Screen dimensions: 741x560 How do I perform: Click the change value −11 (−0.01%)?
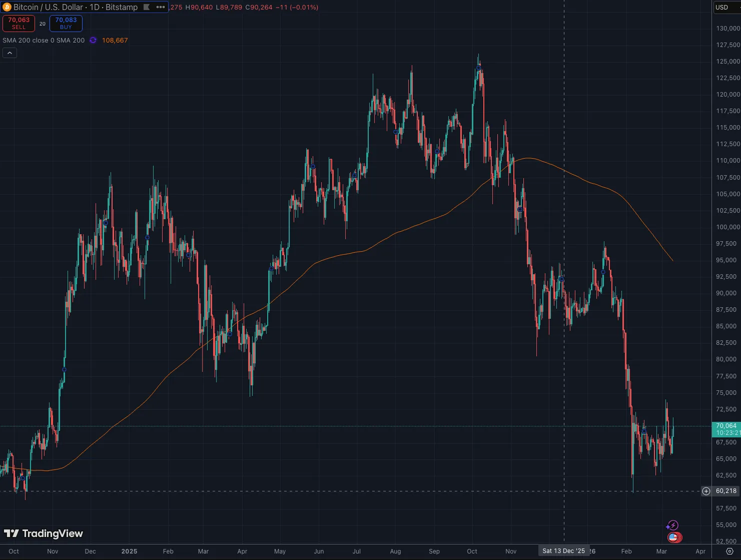[x=297, y=8]
